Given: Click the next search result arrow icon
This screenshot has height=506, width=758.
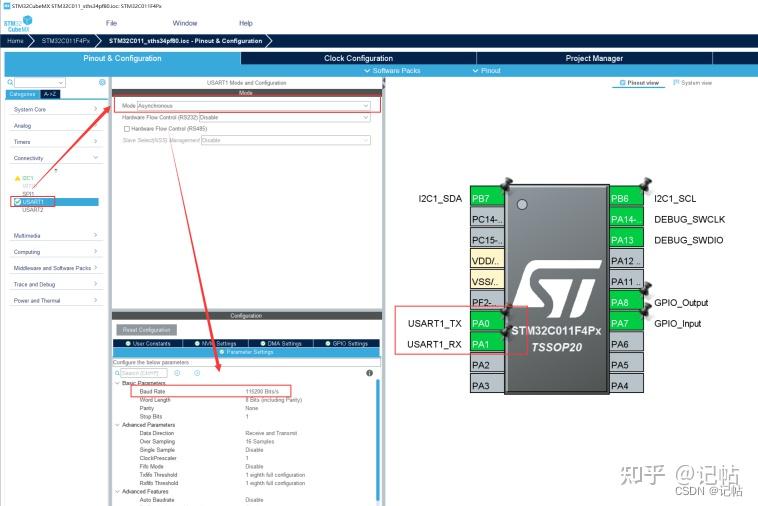Looking at the screenshot, I should coord(197,373).
